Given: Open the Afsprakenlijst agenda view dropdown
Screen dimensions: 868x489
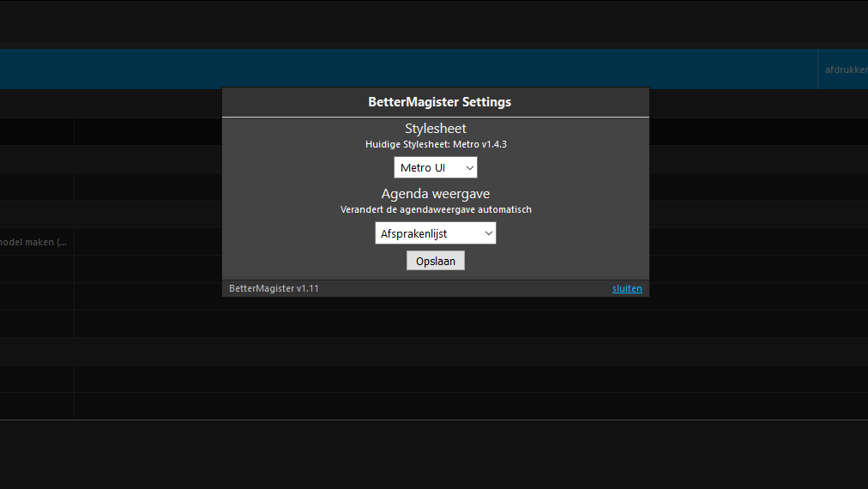Looking at the screenshot, I should 435,233.
